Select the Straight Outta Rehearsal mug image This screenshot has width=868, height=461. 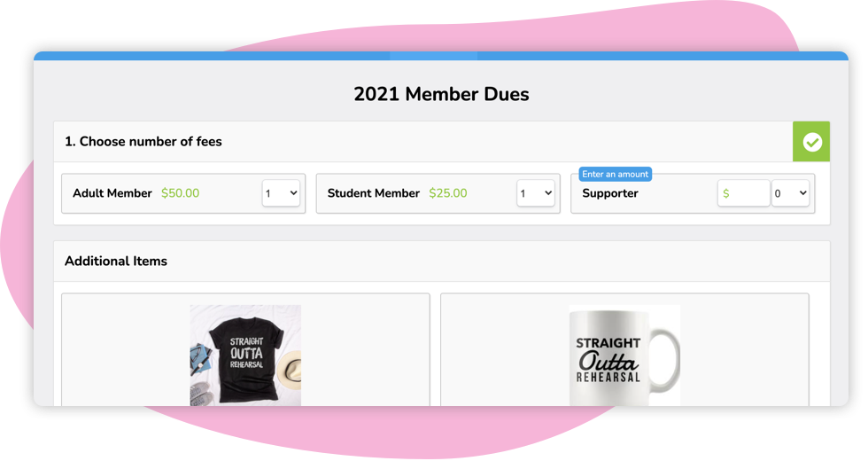click(625, 356)
